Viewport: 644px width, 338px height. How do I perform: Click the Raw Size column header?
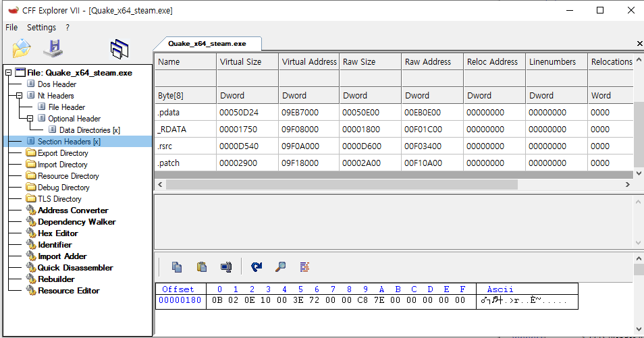point(371,61)
